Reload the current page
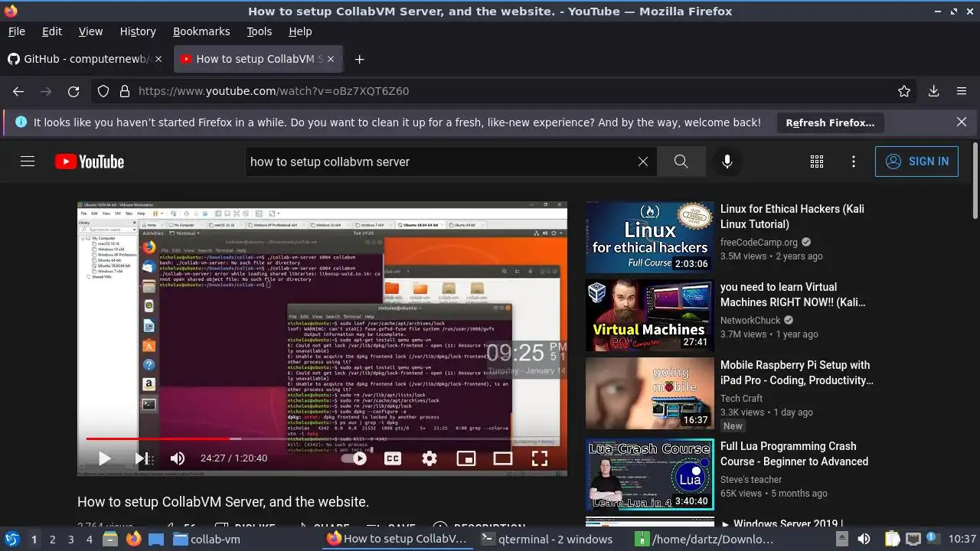 tap(73, 91)
